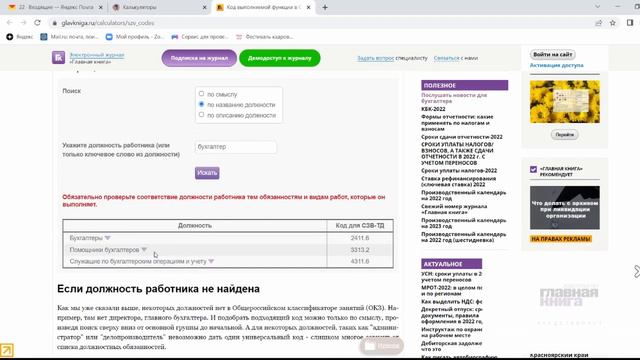Click the Должность column header

tap(195, 226)
